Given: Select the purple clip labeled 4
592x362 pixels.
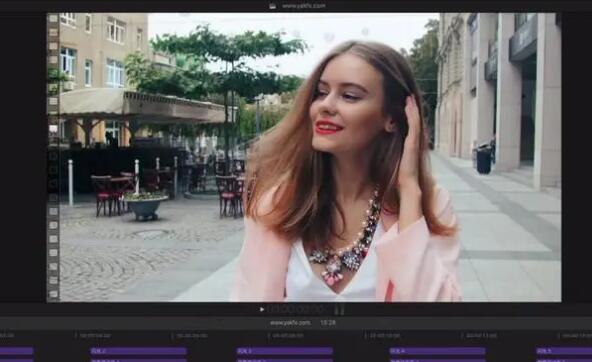Looking at the screenshot, I should pos(437,351).
